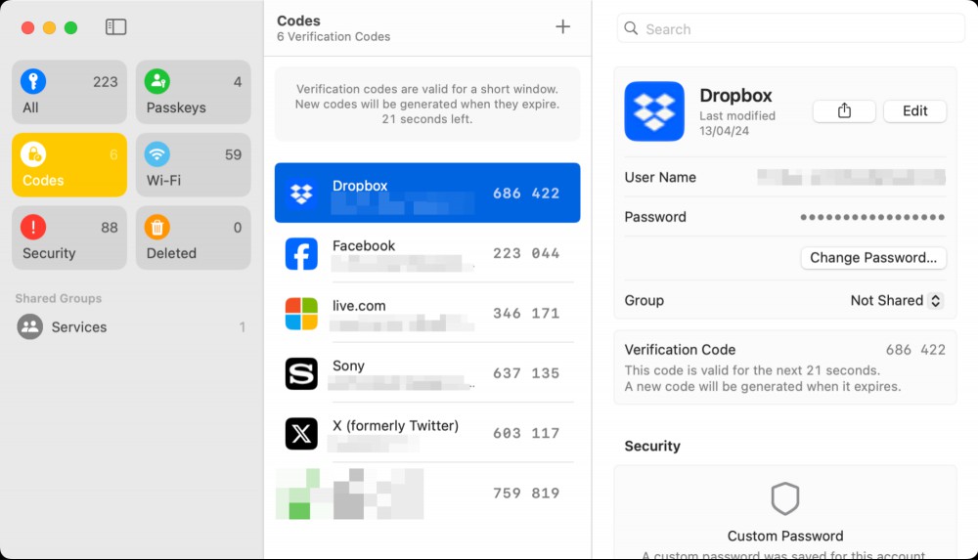Click Change Password... button

point(873,258)
